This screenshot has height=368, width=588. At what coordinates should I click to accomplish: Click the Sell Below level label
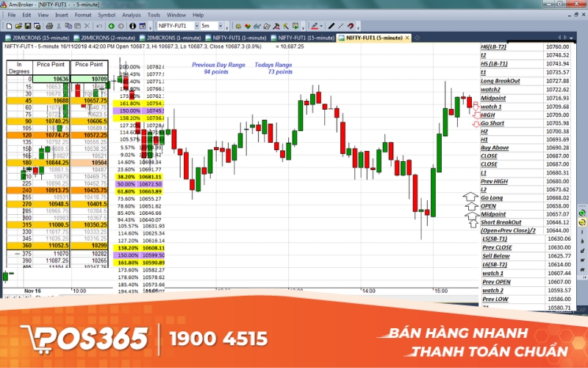coord(495,255)
